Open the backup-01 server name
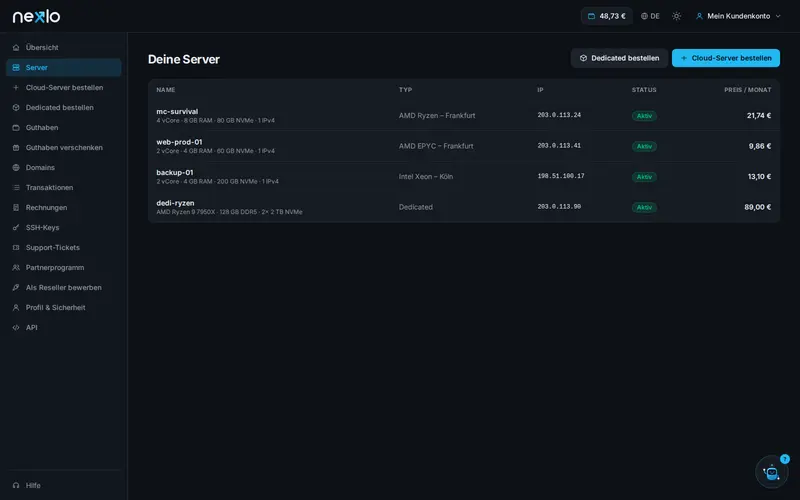800x500 pixels. point(174,172)
